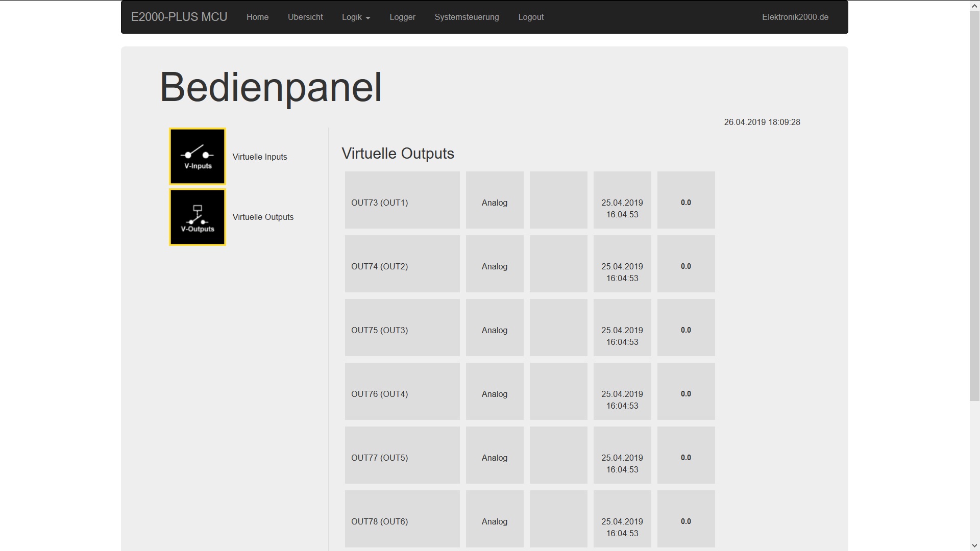Click the Virtuelle Inputs label

coord(260,157)
